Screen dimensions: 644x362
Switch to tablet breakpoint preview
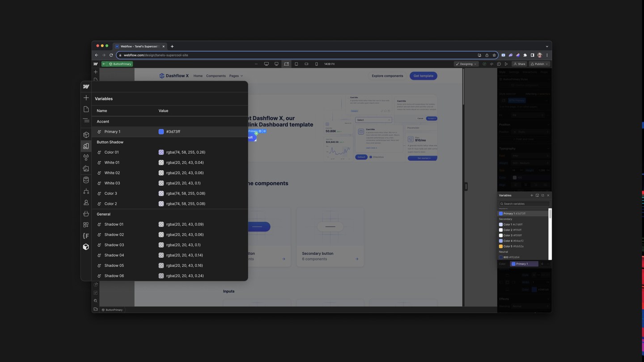(296, 64)
